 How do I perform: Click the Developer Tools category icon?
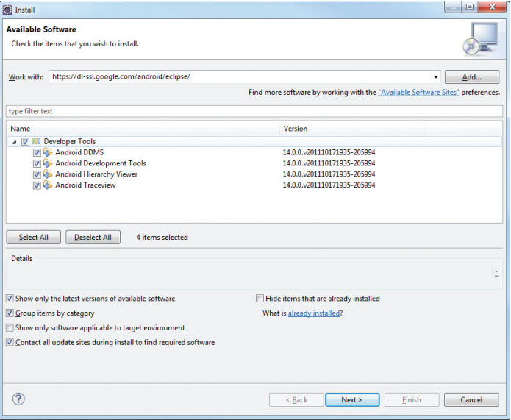(36, 141)
